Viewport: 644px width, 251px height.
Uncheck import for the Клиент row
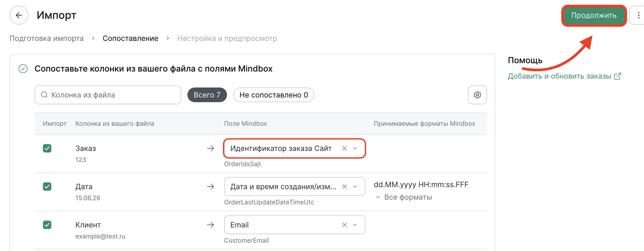[47, 225]
